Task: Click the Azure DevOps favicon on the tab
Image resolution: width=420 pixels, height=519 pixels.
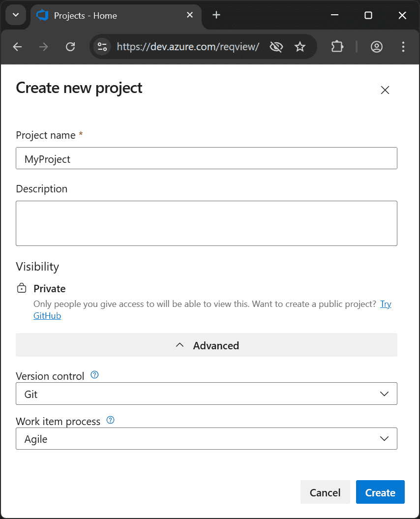Action: point(42,15)
